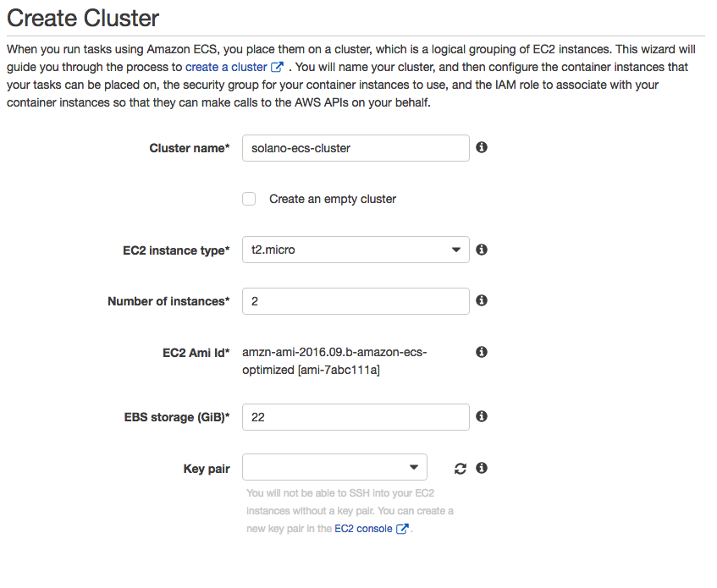Click the Number of instances field
The width and height of the screenshot is (717, 588).
[x=356, y=301]
